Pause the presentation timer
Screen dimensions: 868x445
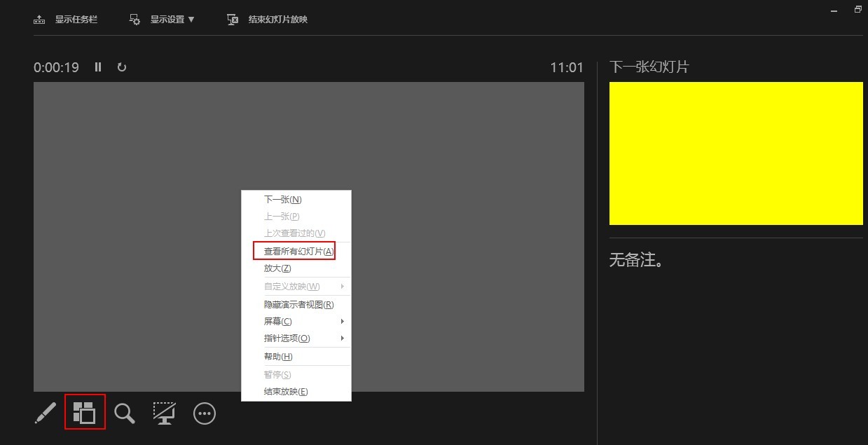pos(98,67)
